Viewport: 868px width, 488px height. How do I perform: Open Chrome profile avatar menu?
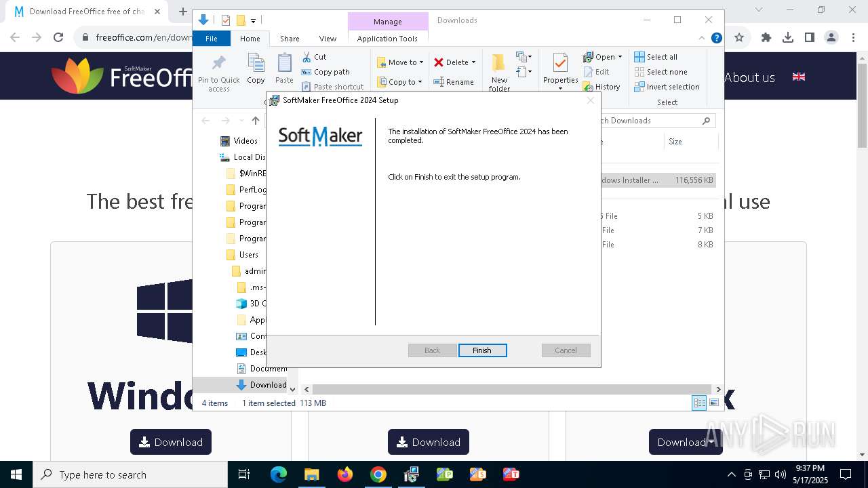click(831, 38)
